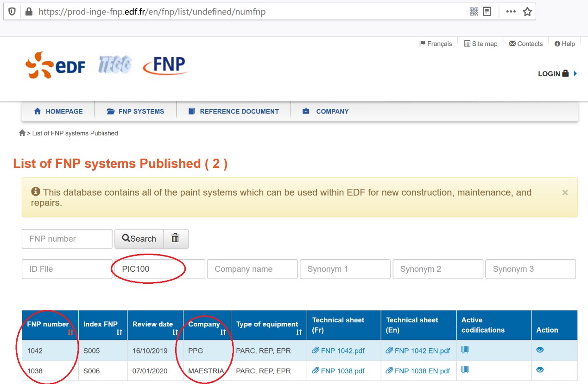
Task: Click the Company name filter field
Action: point(252,269)
